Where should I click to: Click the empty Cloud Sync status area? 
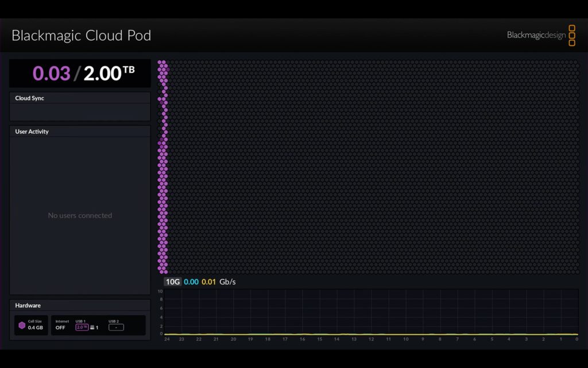tap(80, 112)
